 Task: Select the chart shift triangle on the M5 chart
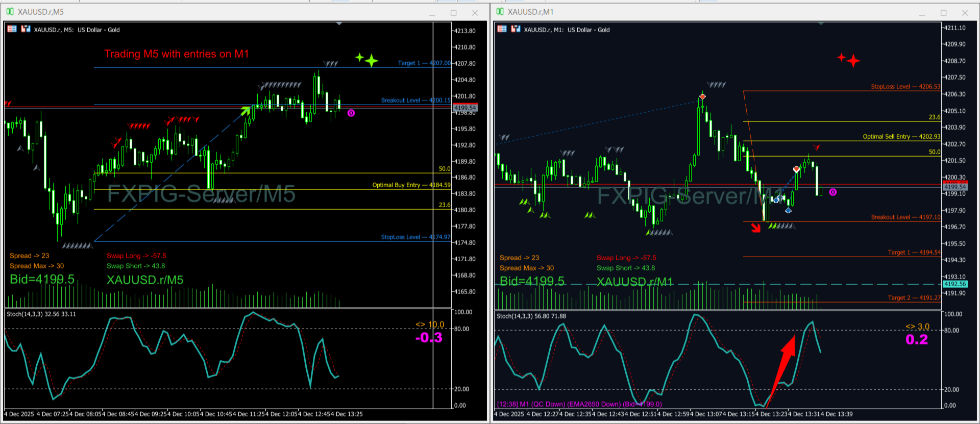339,23
